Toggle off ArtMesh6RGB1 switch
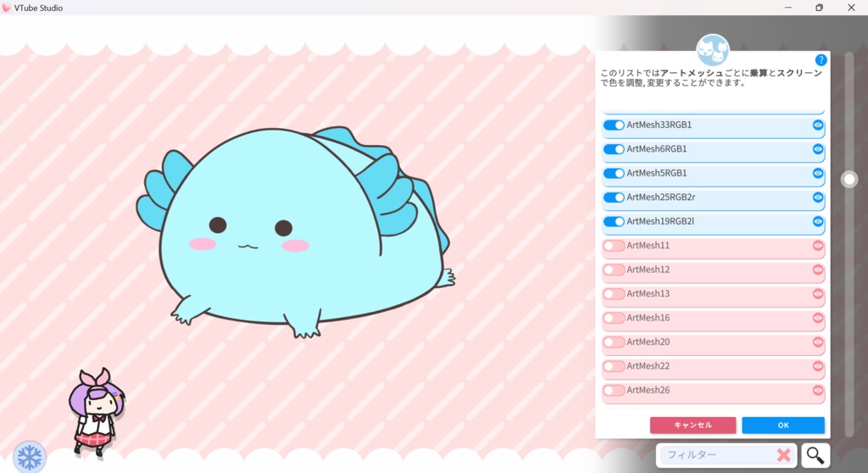This screenshot has width=868, height=473. pyautogui.click(x=614, y=149)
